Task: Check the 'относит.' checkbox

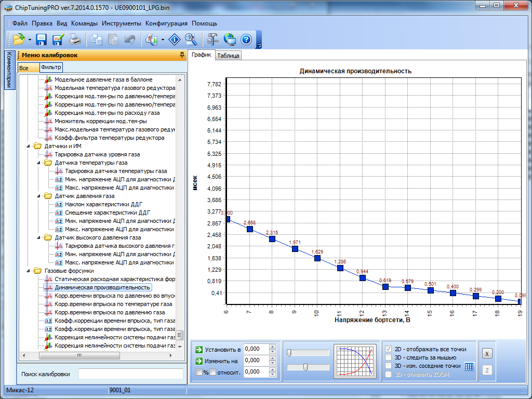Action: [212, 372]
